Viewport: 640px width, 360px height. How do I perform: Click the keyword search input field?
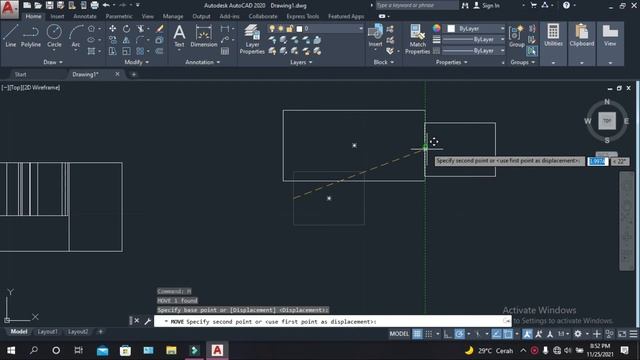point(416,5)
